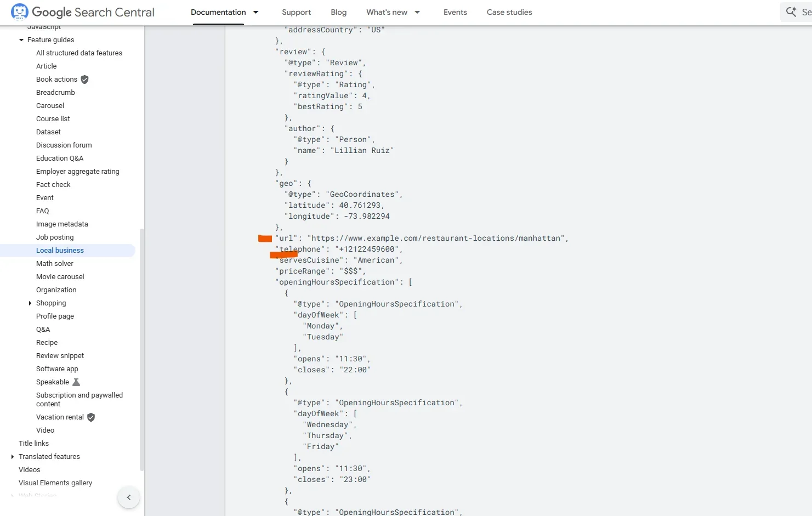Open the Documentation dropdown arrow
812x516 pixels.
(x=255, y=12)
